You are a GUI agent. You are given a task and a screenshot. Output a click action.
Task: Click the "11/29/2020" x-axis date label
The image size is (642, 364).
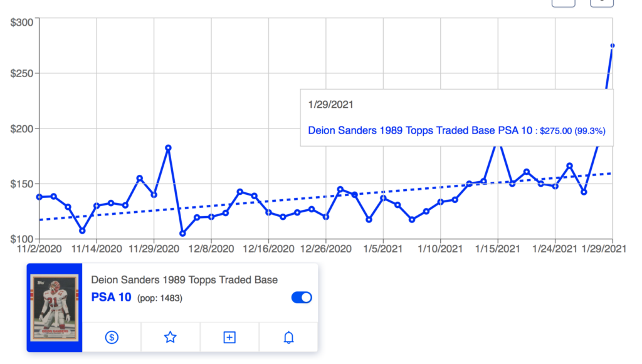coord(154,249)
